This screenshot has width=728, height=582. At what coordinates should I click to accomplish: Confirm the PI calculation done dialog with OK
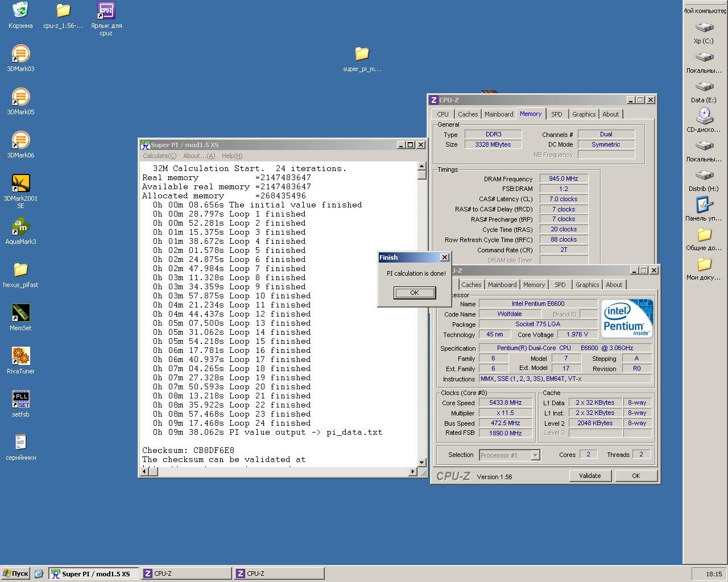pyautogui.click(x=415, y=293)
